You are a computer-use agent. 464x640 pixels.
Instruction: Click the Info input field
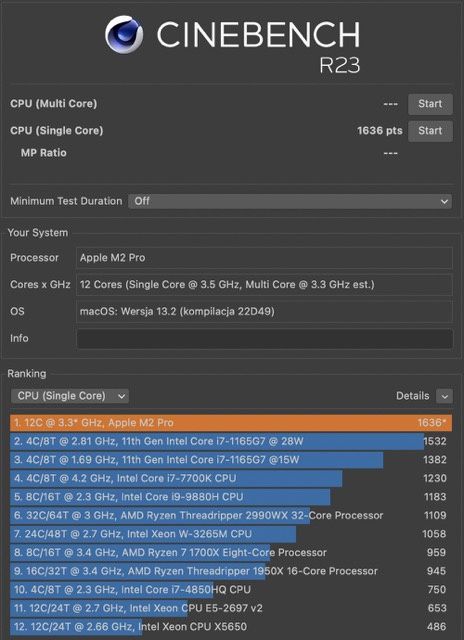[x=264, y=338]
